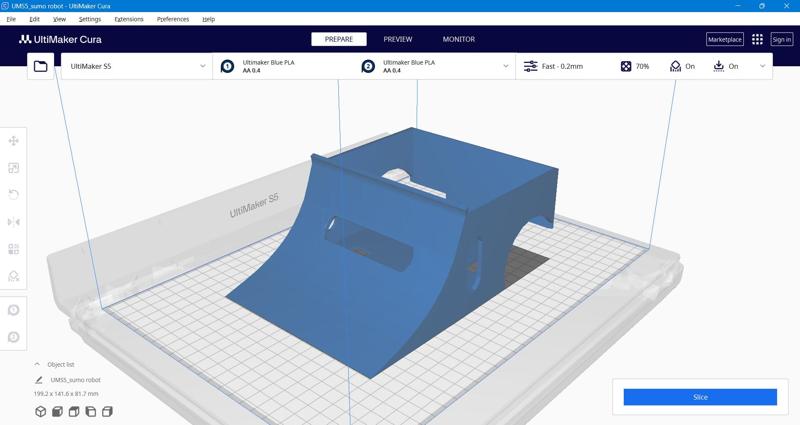The image size is (800, 425).
Task: Click the upper circular toolbar icon below Support Blocker
Action: [x=14, y=310]
